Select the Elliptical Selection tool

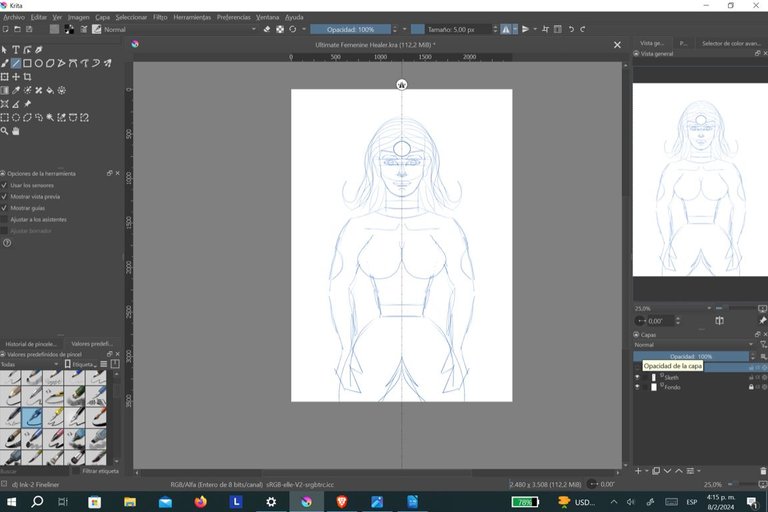click(16, 118)
